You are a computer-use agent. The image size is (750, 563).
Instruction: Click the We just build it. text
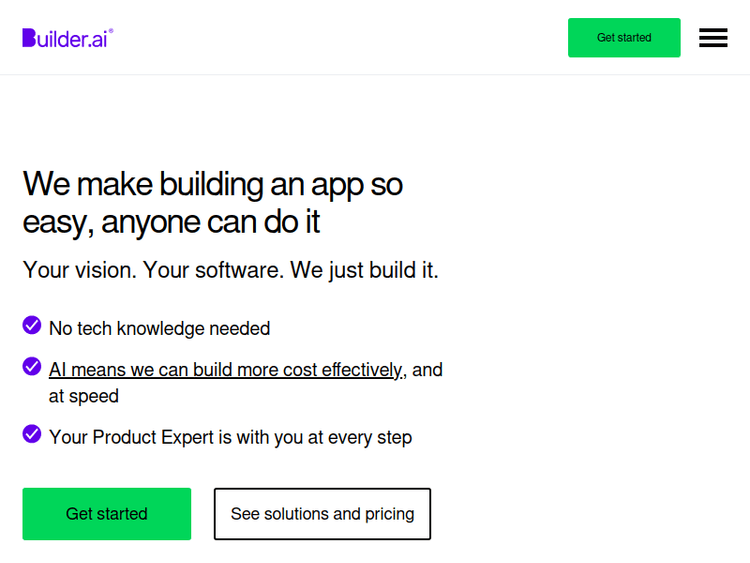(x=364, y=270)
